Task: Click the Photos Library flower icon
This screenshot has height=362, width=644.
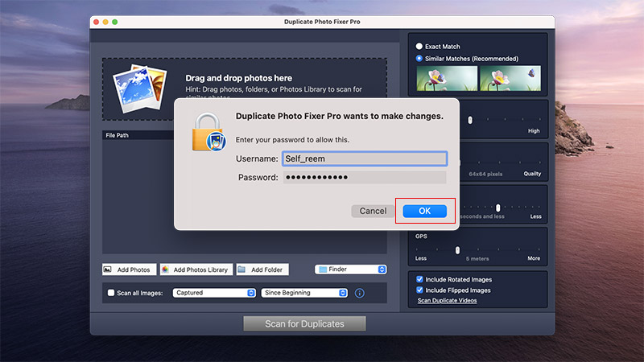Action: (x=165, y=269)
